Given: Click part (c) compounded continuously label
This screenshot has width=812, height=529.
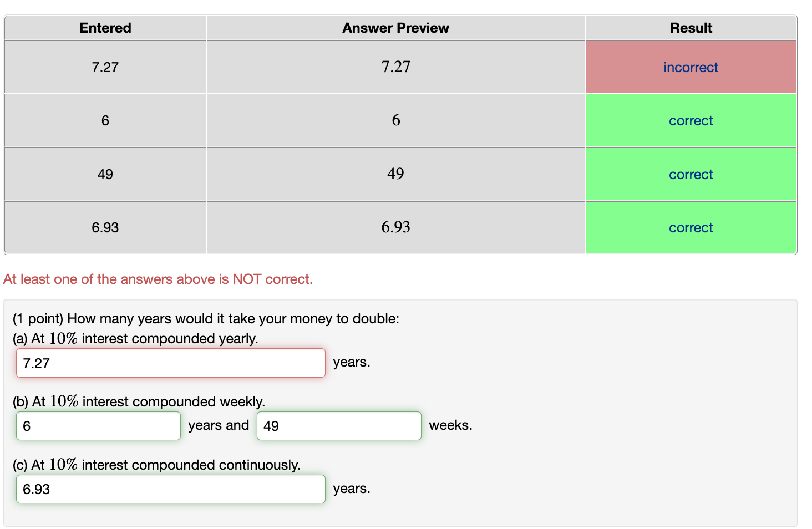Looking at the screenshot, I should click(x=157, y=465).
